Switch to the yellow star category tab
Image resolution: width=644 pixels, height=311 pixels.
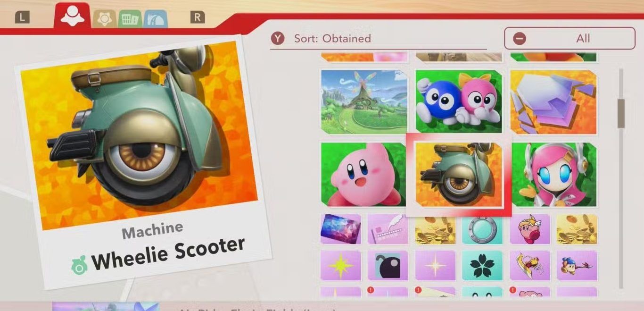point(104,19)
